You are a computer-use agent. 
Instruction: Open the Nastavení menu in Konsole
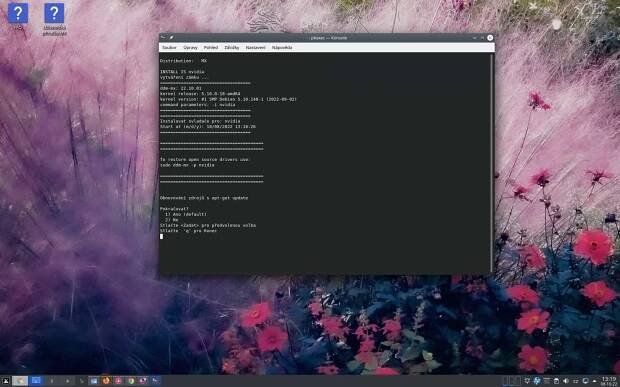[x=255, y=47]
